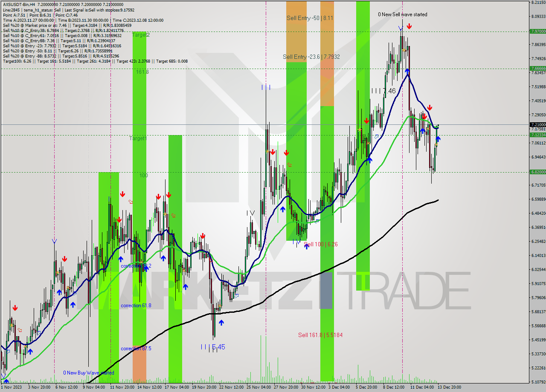Click the 'Target100: 6.26' targets line
This screenshot has height=392, width=546.
pos(95,61)
